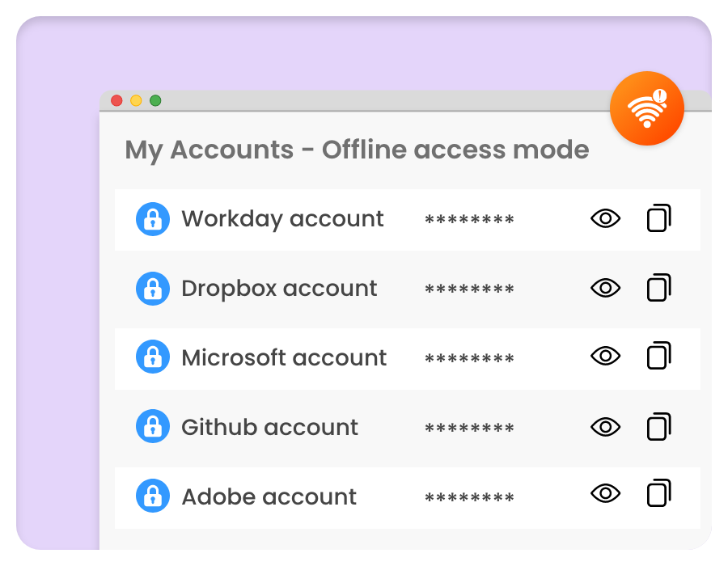Click the lock icon beside Dropbox account
The width and height of the screenshot is (728, 566).
[153, 289]
